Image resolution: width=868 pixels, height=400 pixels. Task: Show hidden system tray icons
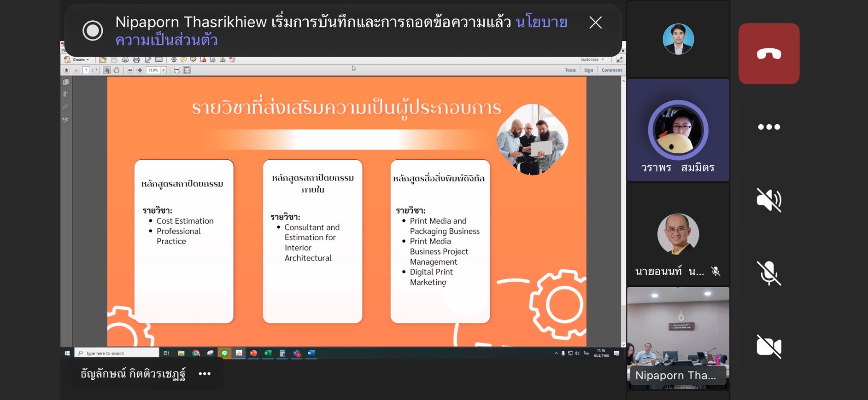(556, 354)
